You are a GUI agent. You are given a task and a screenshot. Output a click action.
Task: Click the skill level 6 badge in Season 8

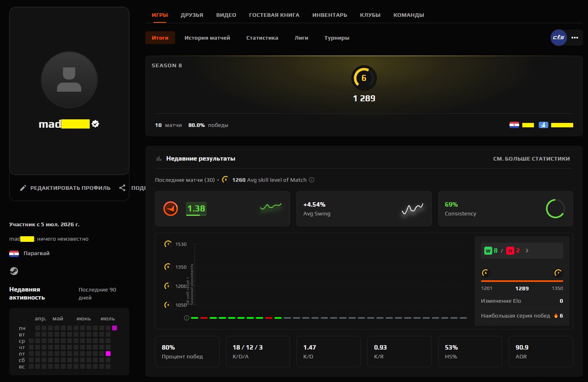pos(364,78)
